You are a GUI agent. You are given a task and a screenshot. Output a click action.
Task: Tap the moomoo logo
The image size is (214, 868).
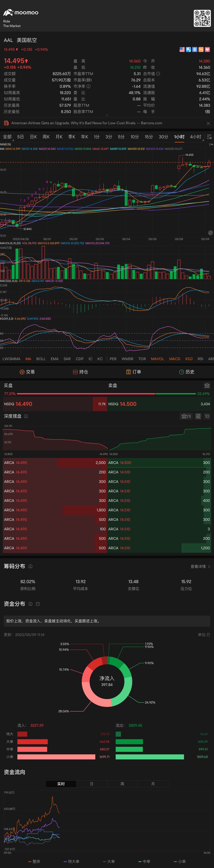(x=21, y=13)
